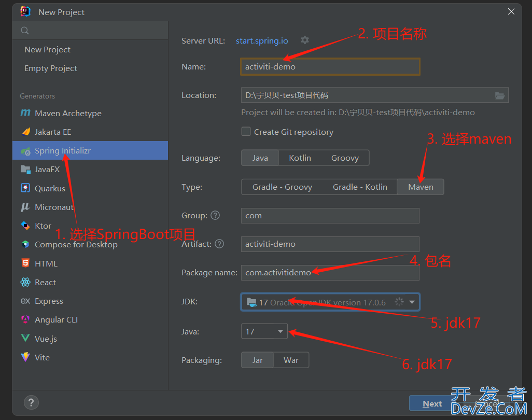Click the React atom icon
The height and width of the screenshot is (420, 532).
tap(25, 282)
